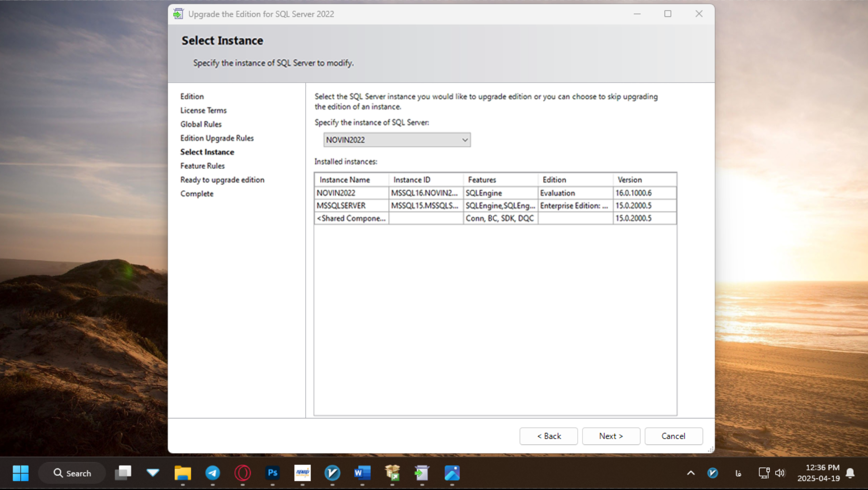The height and width of the screenshot is (490, 868).
Task: Click the 15.0.2000.5 version in MSSQLSERVER row
Action: coord(645,206)
